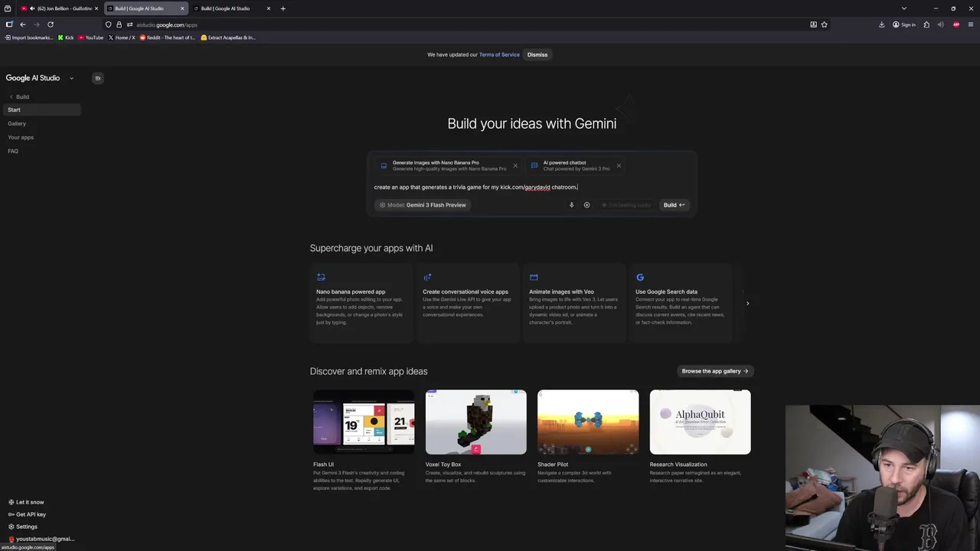Open Get API key
This screenshot has width=980, height=551.
pos(27,514)
